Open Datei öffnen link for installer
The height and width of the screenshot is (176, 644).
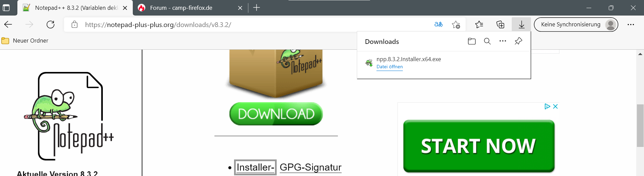389,67
